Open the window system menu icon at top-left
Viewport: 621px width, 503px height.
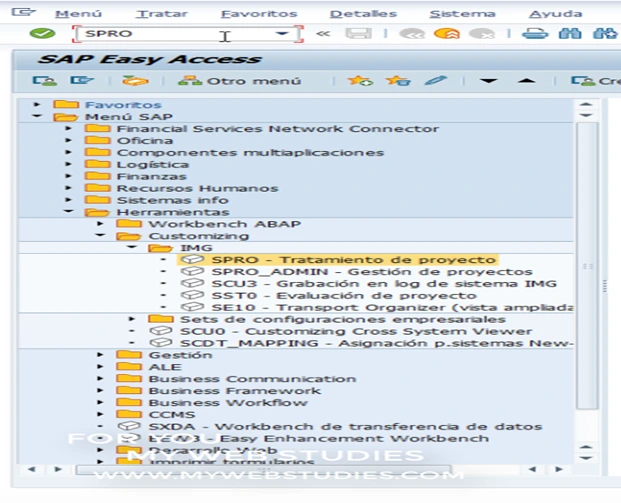pyautogui.click(x=23, y=12)
